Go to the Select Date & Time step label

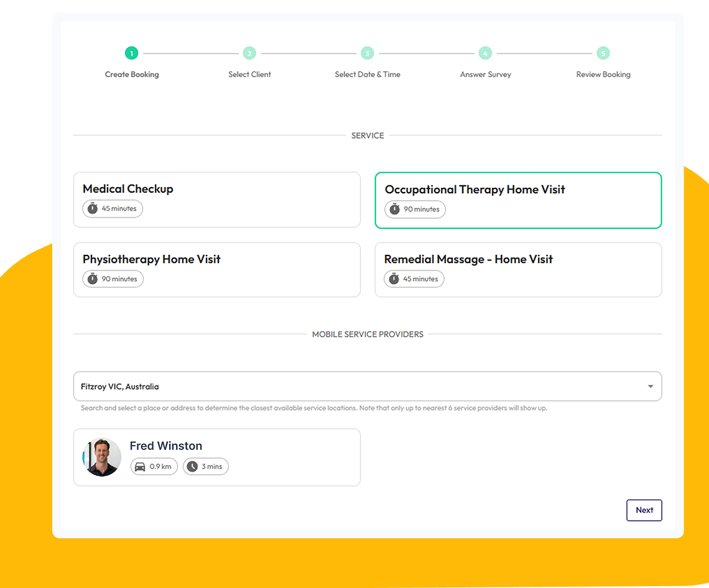click(368, 74)
